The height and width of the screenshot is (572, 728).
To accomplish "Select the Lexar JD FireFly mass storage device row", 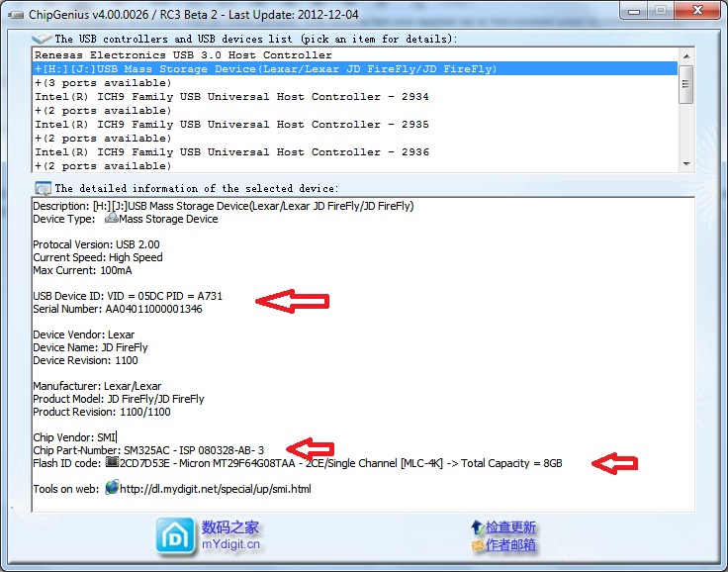I will tap(355, 68).
